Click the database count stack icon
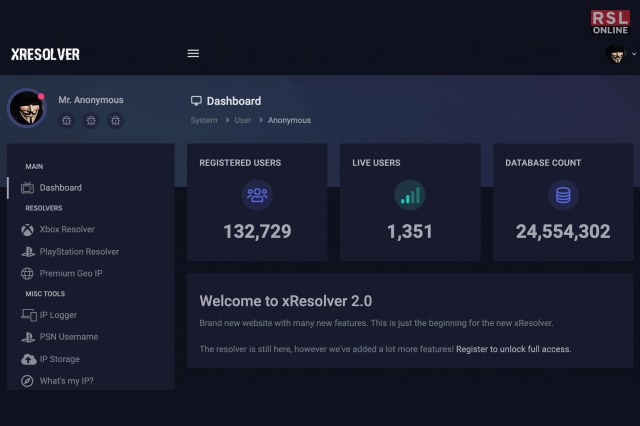The width and height of the screenshot is (640, 426). [x=563, y=195]
